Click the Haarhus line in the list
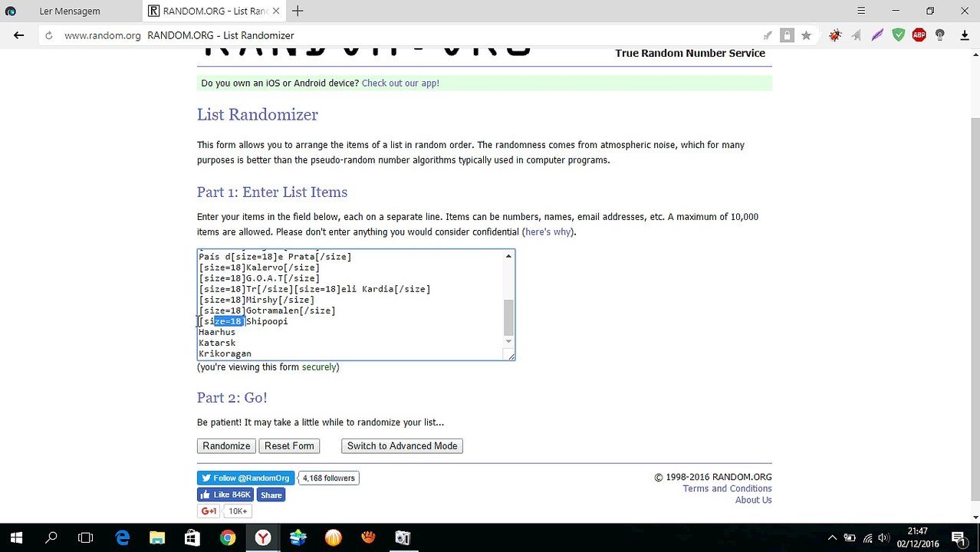Viewport: 980px width, 552px height. (217, 332)
